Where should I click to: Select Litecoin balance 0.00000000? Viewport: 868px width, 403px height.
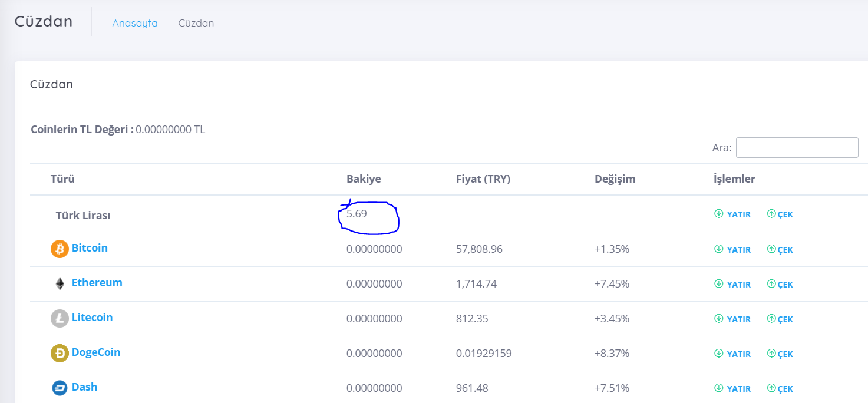click(374, 319)
